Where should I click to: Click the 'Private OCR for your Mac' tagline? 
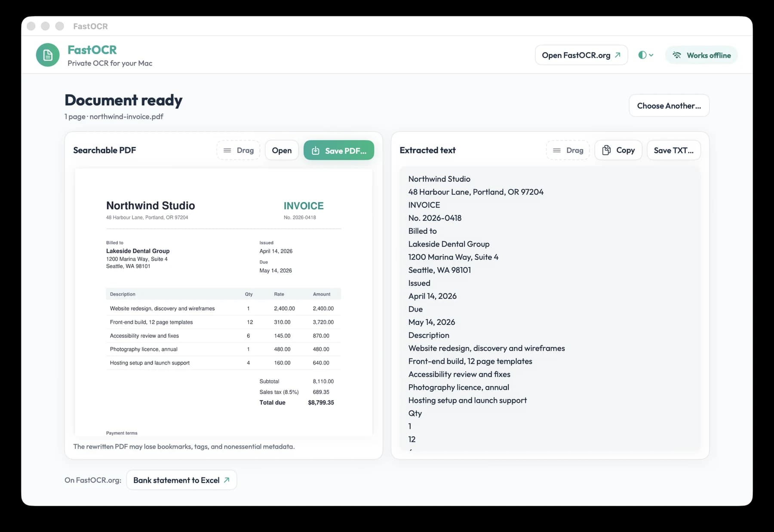[110, 63]
